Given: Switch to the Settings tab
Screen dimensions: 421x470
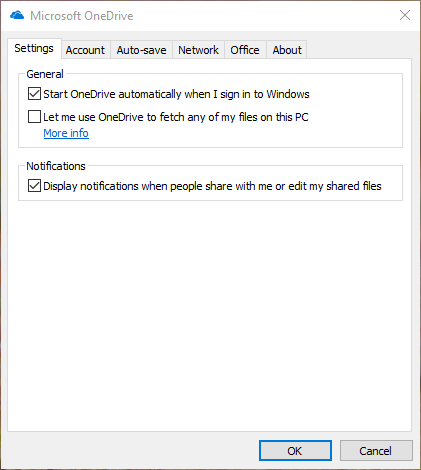Looking at the screenshot, I should pyautogui.click(x=34, y=49).
